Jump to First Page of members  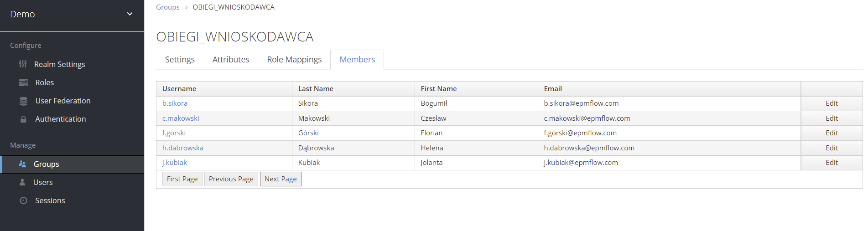pyautogui.click(x=182, y=179)
